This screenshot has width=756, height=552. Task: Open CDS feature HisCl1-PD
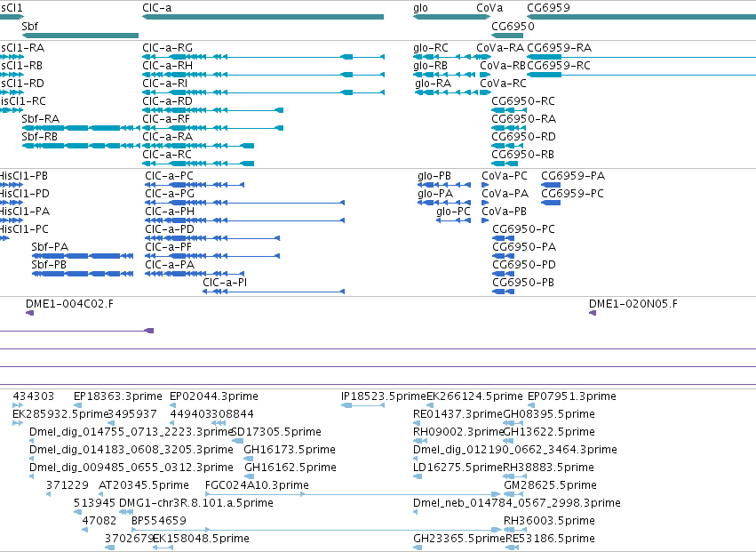click(12, 203)
